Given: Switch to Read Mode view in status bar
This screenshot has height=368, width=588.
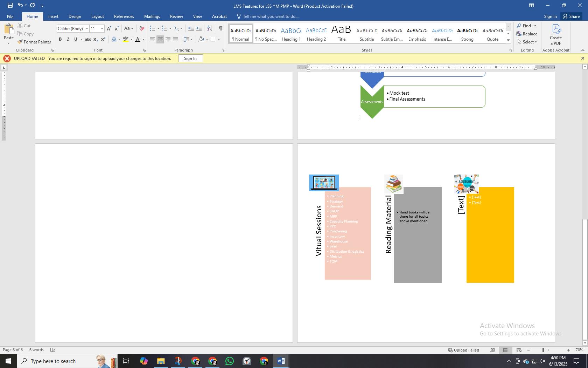Looking at the screenshot, I should coord(492,350).
